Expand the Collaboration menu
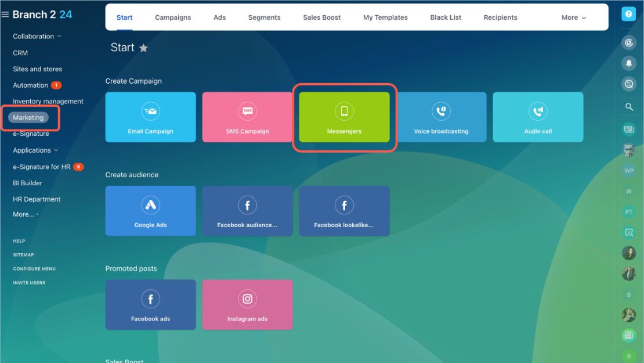 (37, 36)
